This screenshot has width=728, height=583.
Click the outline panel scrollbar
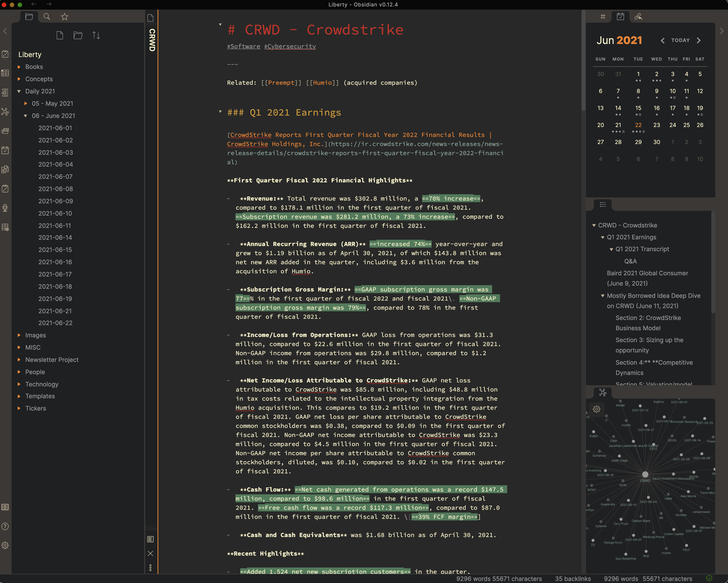713,263
